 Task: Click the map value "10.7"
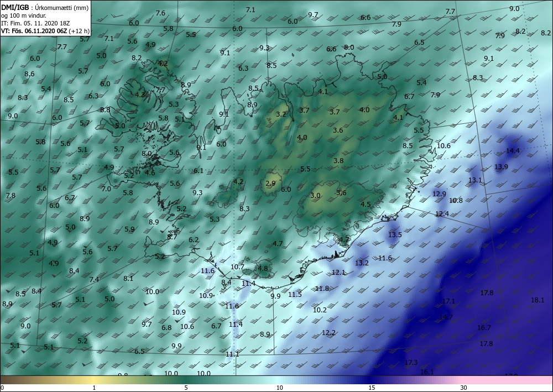(237, 267)
